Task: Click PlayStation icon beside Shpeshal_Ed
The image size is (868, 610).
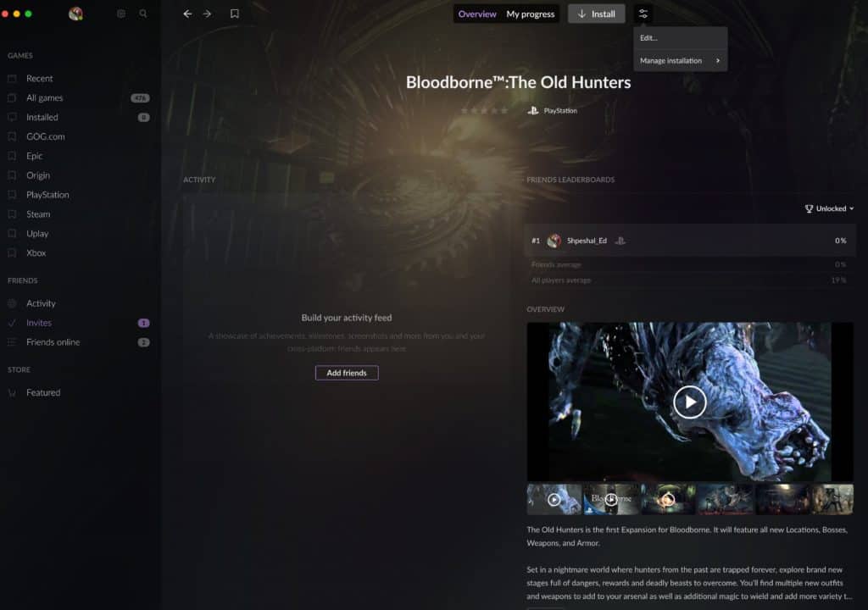Action: 620,241
